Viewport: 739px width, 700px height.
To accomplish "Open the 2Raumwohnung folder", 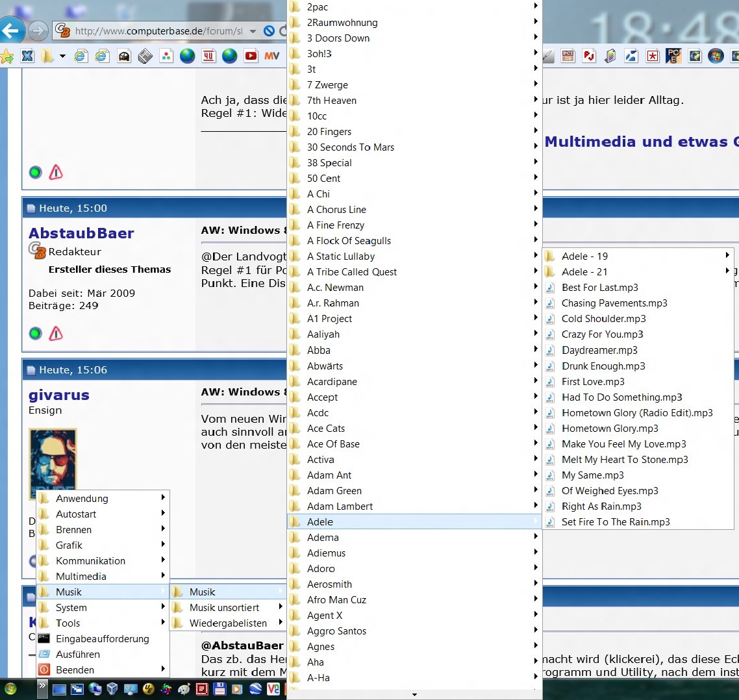I will [x=414, y=23].
